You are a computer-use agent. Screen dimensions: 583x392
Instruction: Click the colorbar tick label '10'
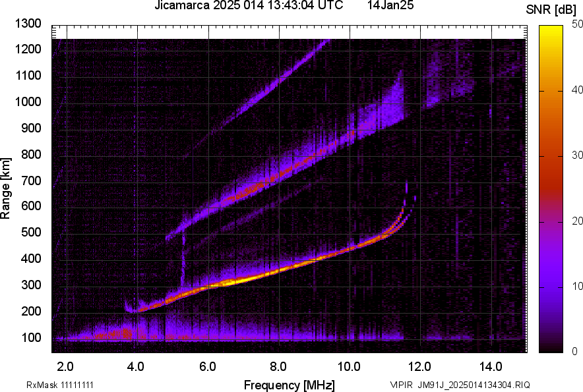tap(577, 286)
